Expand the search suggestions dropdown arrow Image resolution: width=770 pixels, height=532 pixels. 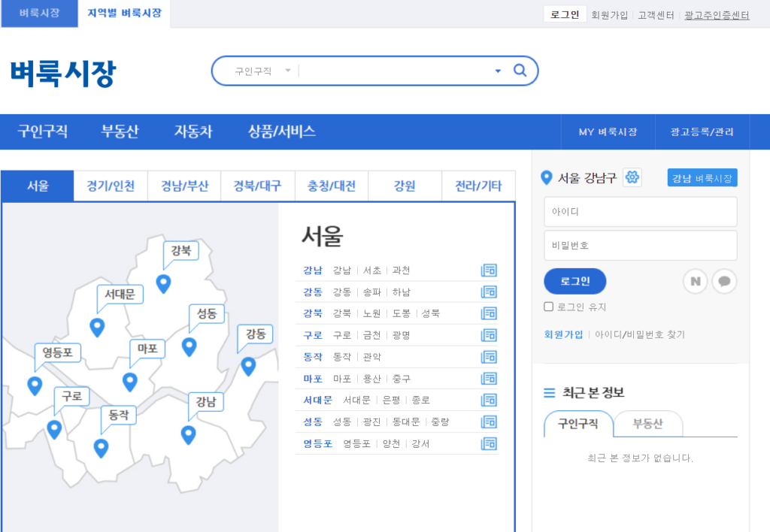[497, 71]
